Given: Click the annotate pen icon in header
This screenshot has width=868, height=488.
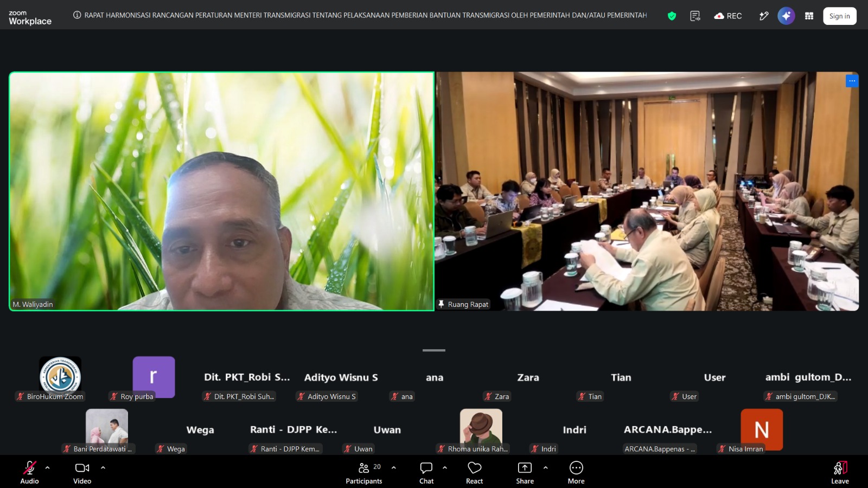Looking at the screenshot, I should [764, 16].
